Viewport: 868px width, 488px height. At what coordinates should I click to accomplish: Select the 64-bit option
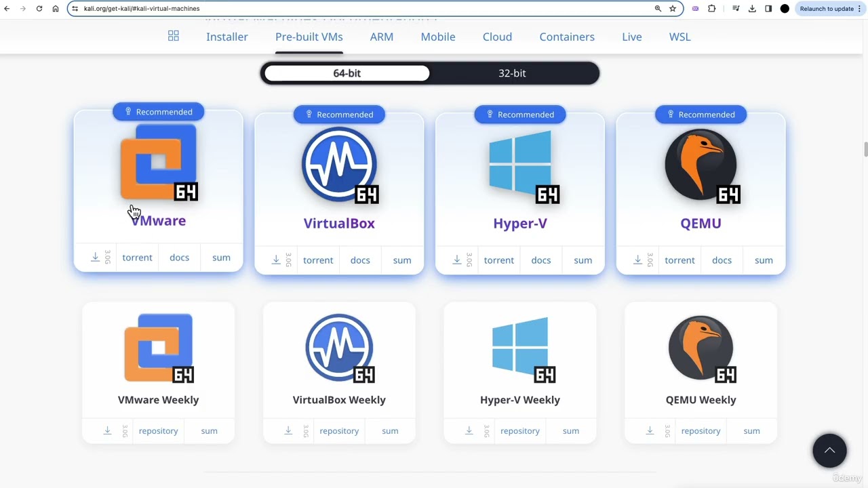point(347,73)
